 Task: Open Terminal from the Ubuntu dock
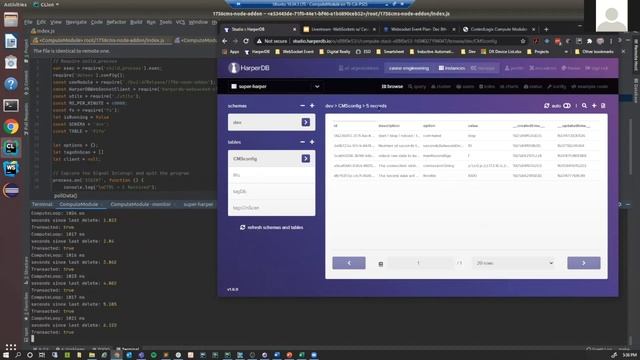(x=11, y=106)
